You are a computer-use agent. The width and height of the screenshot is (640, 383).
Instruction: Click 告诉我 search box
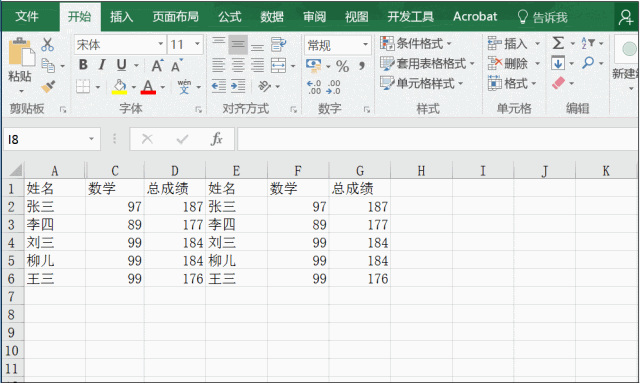542,17
